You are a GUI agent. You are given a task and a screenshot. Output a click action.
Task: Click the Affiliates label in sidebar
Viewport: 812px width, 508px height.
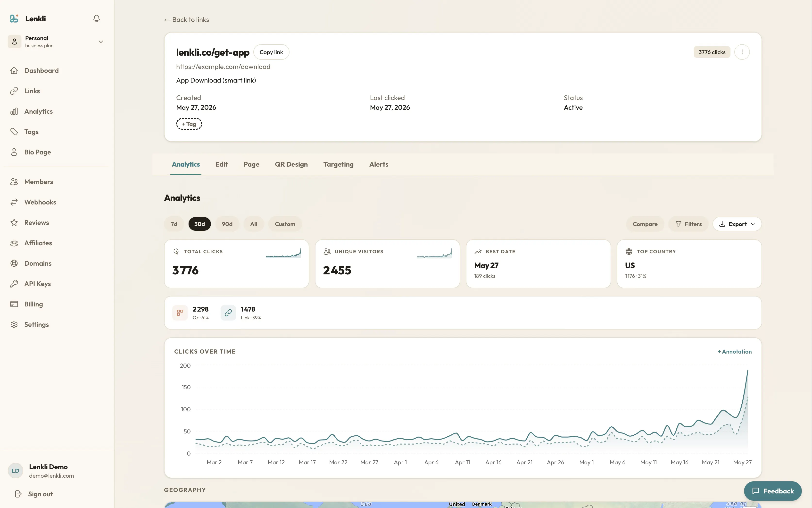[x=38, y=243]
